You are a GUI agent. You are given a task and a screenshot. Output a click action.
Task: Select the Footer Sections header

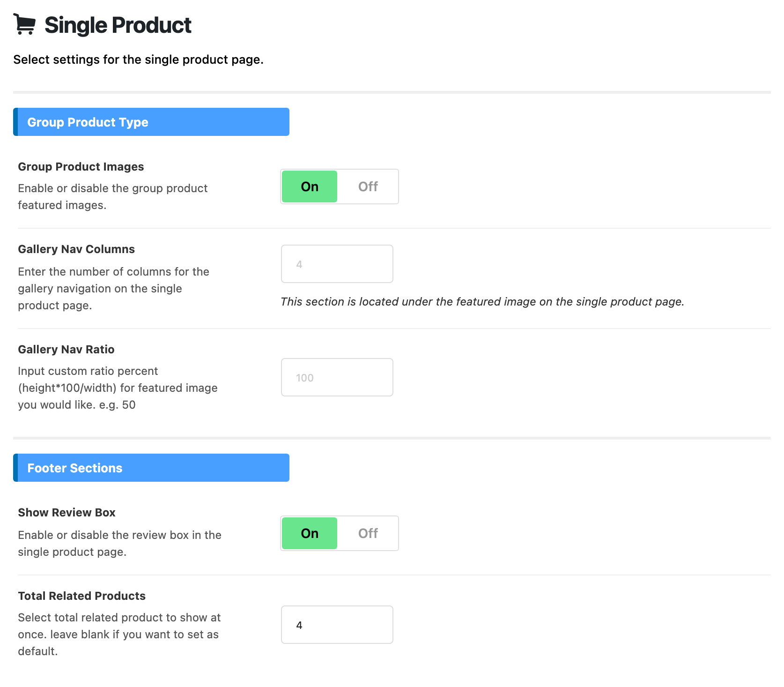[151, 468]
